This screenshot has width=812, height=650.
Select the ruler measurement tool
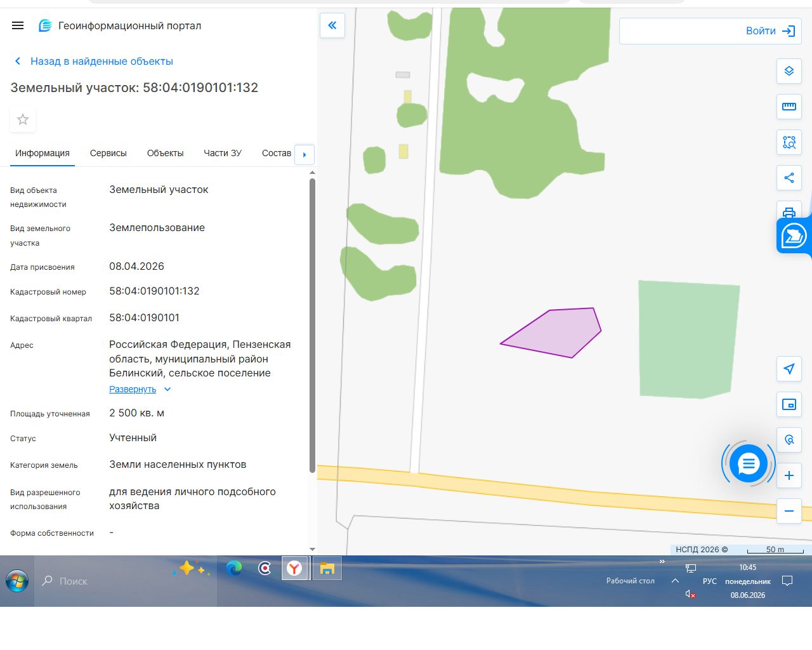[x=789, y=107]
